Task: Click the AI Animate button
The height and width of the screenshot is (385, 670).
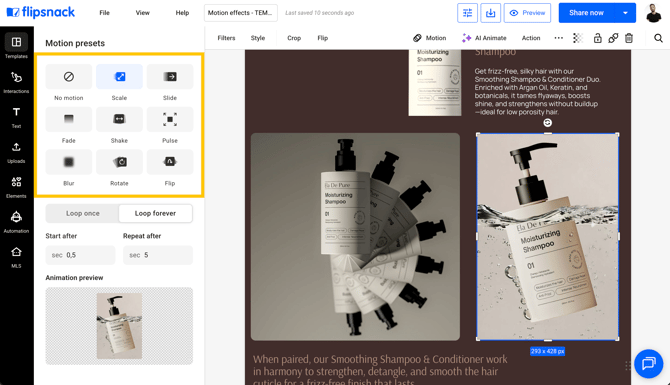Action: [484, 38]
